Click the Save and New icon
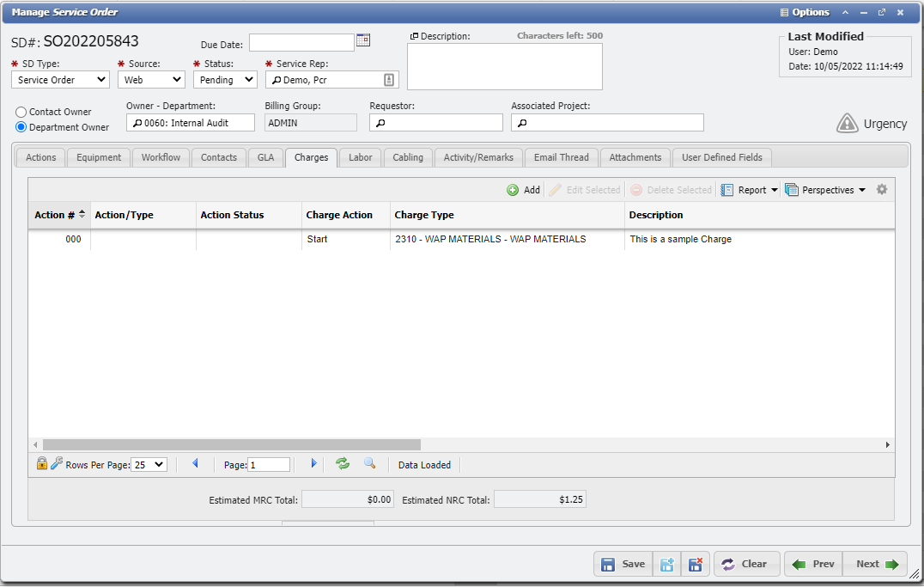This screenshot has width=924, height=587. (x=666, y=564)
